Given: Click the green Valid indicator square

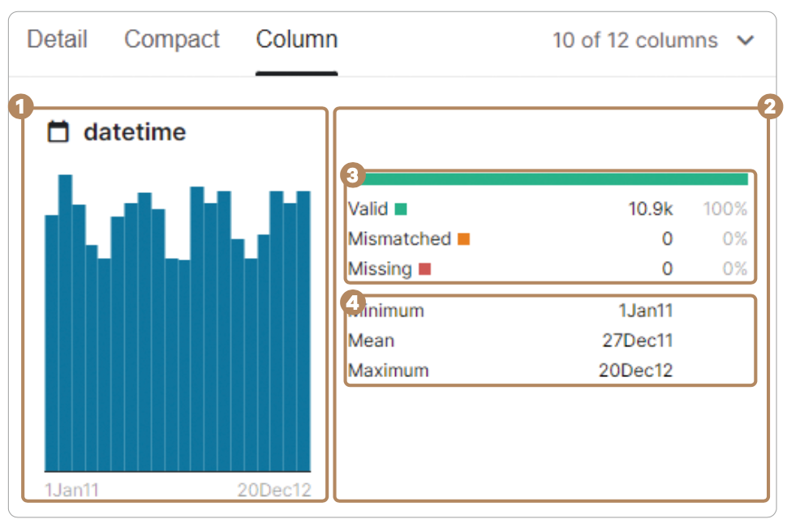Looking at the screenshot, I should pos(401,209).
